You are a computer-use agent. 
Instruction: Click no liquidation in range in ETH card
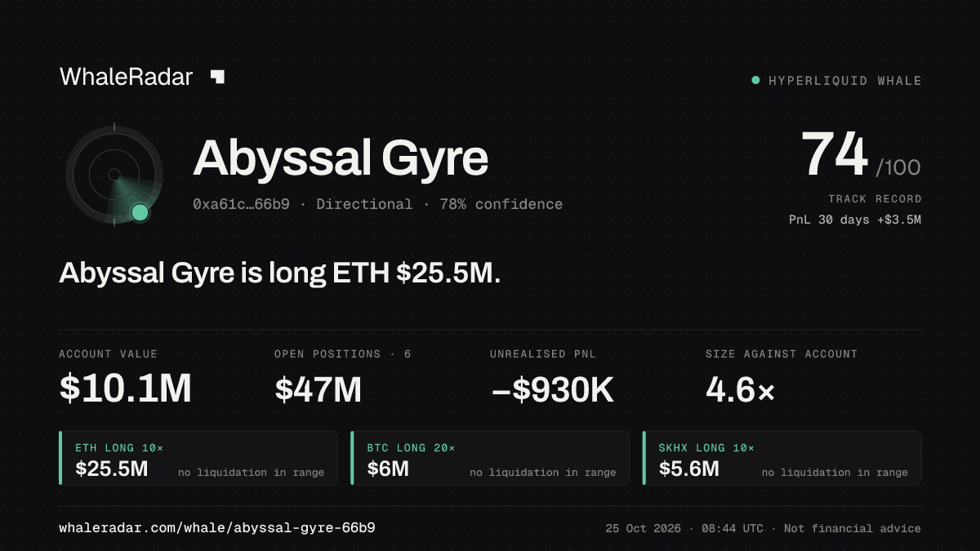tap(252, 473)
